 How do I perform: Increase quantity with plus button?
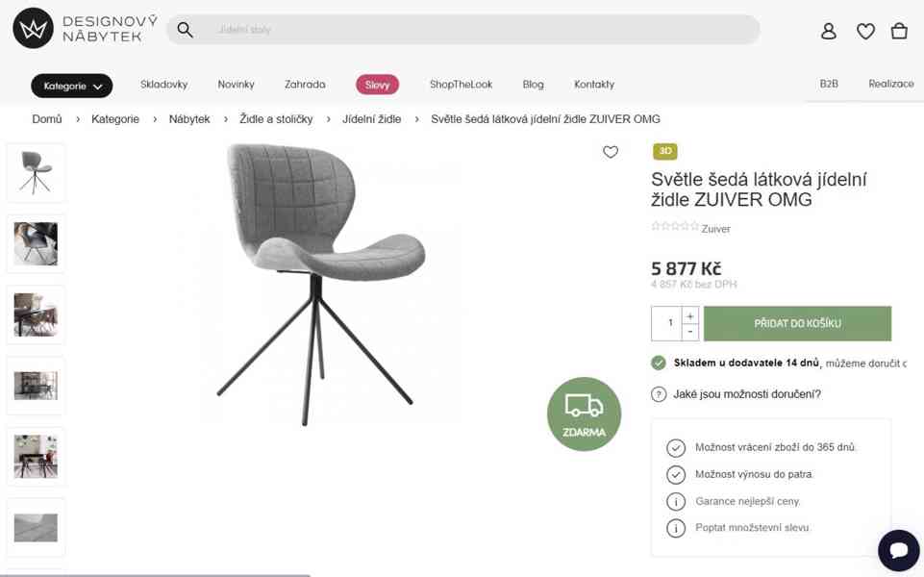click(x=689, y=316)
